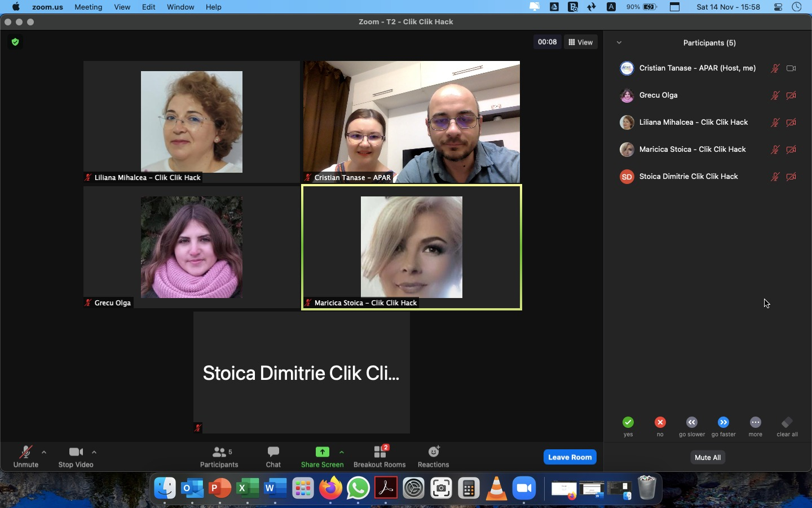Open Breakout Rooms
The image size is (812, 508).
tap(379, 457)
